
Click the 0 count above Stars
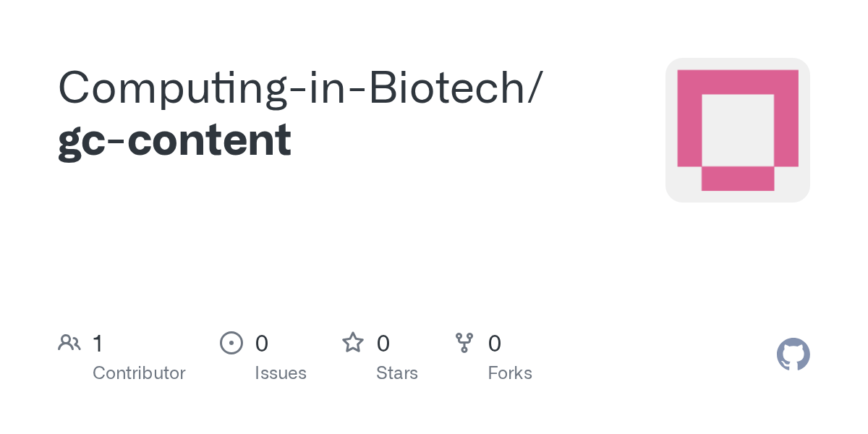(x=383, y=343)
